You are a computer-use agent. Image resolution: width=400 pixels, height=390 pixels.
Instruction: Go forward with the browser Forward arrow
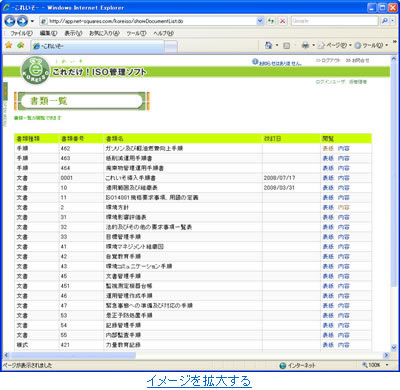pyautogui.click(x=22, y=21)
